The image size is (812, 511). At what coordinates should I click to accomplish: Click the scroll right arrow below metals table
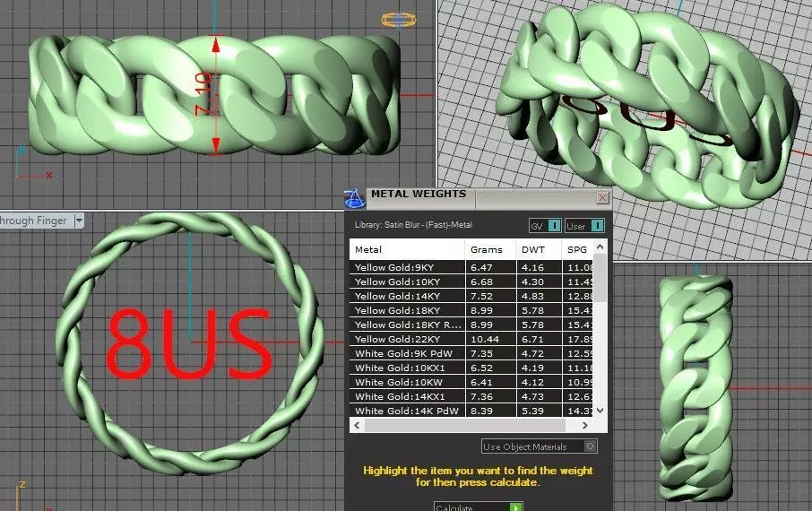584,425
